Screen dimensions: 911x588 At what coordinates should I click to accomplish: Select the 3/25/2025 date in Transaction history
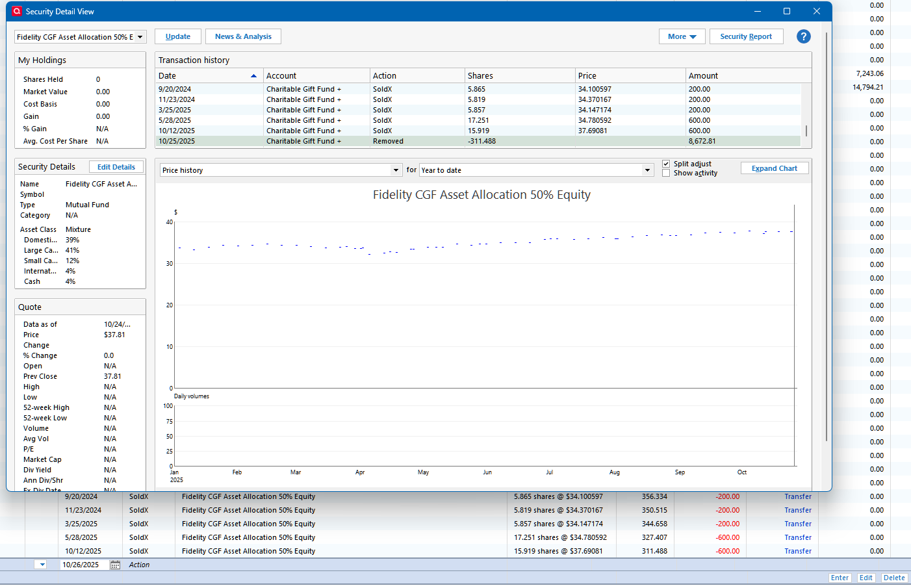[x=175, y=110]
